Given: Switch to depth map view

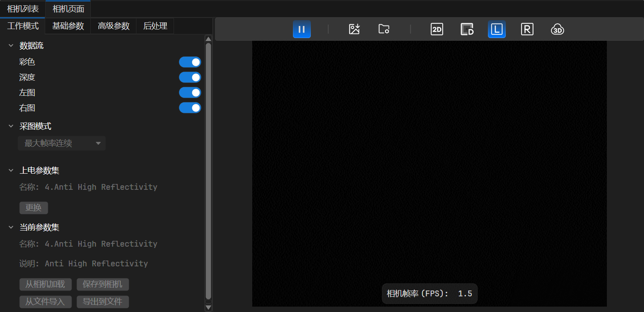Looking at the screenshot, I should tap(467, 30).
